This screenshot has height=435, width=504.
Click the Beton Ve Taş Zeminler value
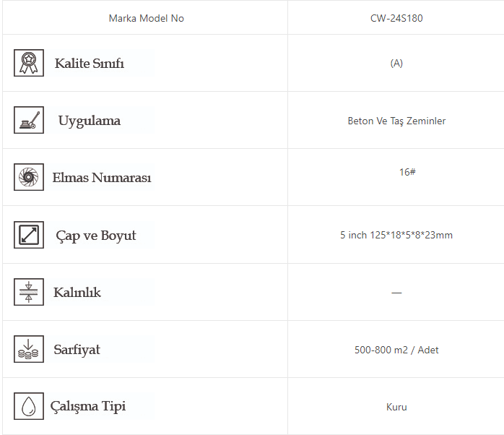396,121
